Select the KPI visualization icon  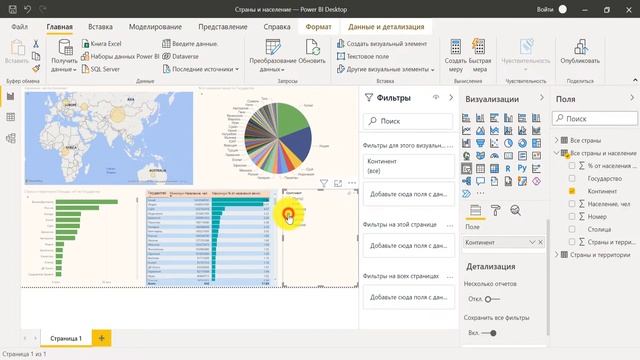tap(536, 156)
